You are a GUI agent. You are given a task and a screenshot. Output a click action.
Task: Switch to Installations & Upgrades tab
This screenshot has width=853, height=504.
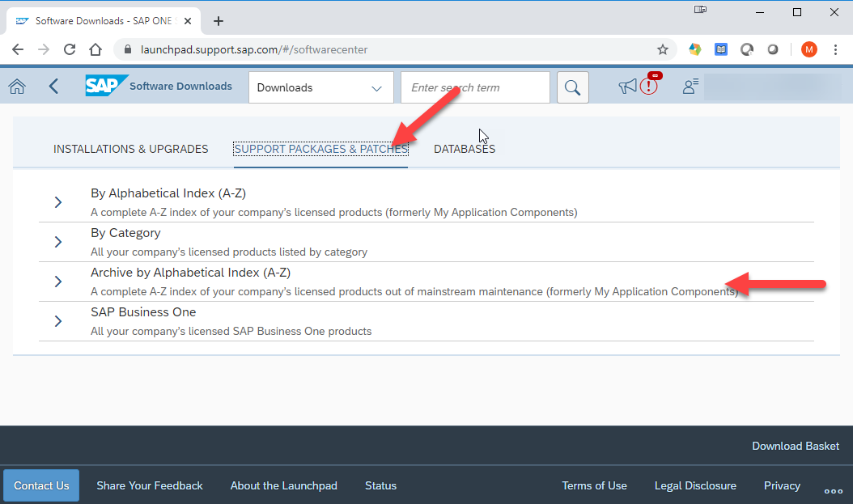(x=130, y=149)
